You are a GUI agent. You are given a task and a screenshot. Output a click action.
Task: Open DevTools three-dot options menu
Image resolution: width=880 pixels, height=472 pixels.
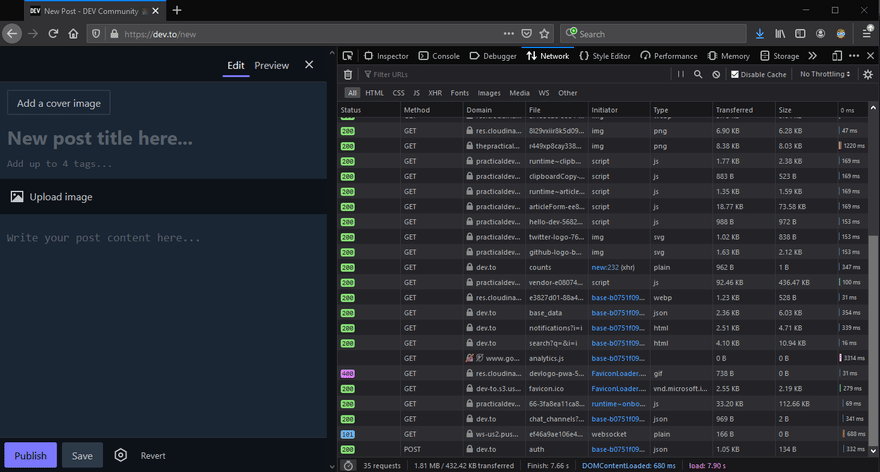pos(854,56)
